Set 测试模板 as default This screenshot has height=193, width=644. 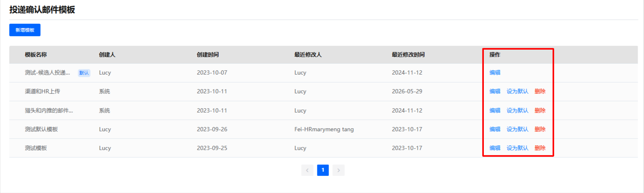tap(517, 148)
